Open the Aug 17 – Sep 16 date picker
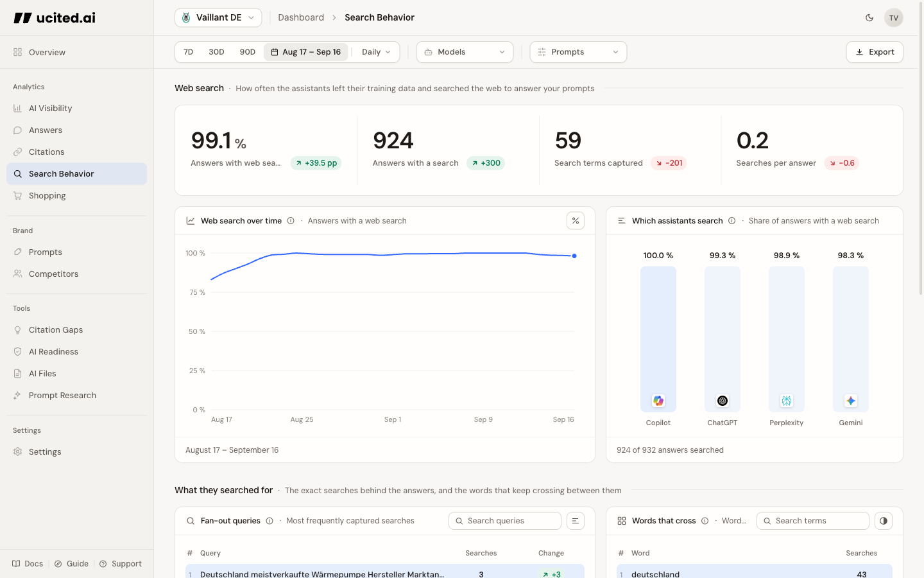 [306, 52]
